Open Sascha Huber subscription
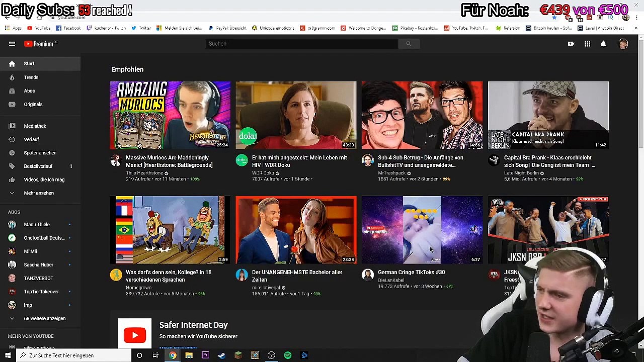The width and height of the screenshot is (644, 362). click(40, 265)
